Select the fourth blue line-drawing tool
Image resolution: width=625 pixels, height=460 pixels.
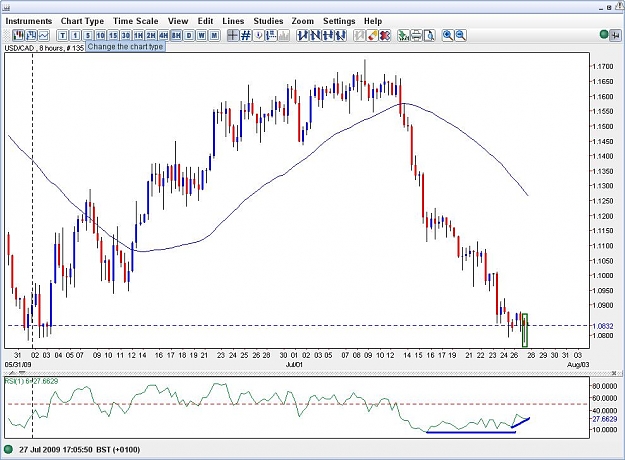[x=341, y=36]
